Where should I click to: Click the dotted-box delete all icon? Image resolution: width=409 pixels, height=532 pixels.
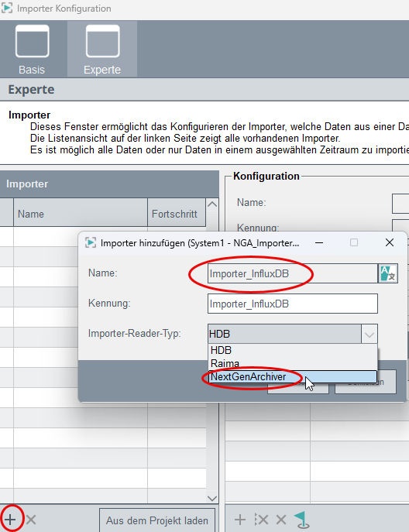pyautogui.click(x=261, y=520)
